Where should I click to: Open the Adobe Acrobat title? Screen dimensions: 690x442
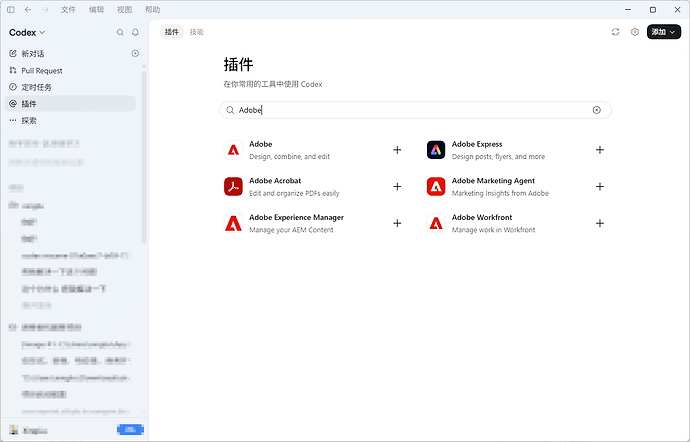click(x=275, y=181)
